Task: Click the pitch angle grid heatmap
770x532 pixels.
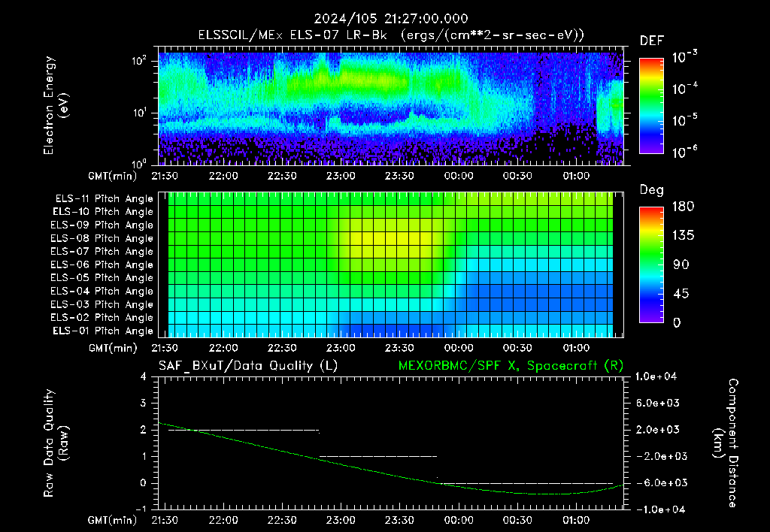Action: tap(390, 264)
